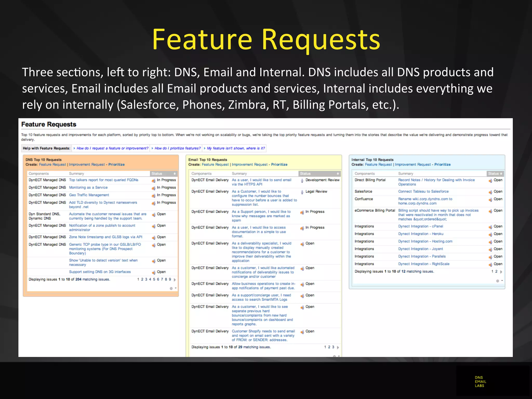Viewport: 532px width, 399px height.
Task: Go to next page arrow in Email panel
Action: tap(338, 347)
